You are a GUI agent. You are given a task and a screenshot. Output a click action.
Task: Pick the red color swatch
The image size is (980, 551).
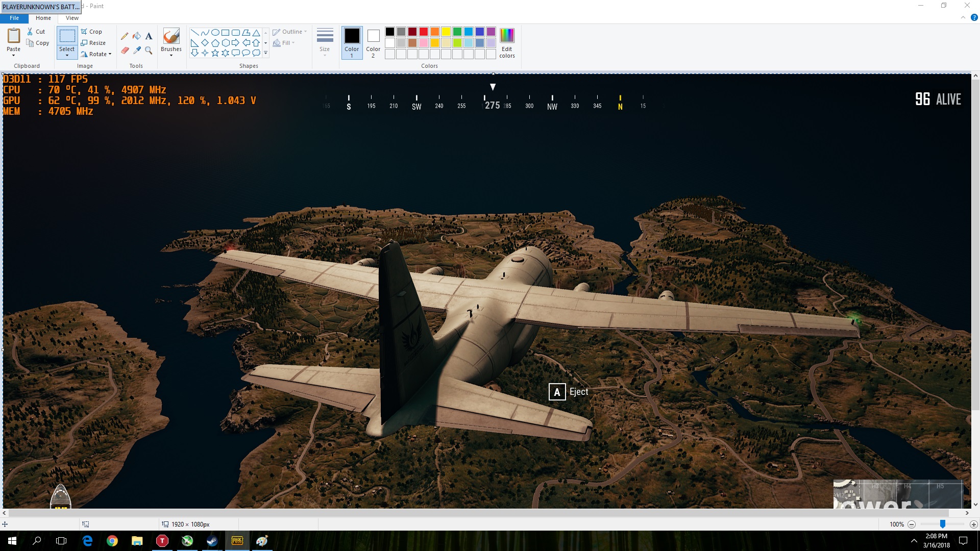tap(423, 32)
